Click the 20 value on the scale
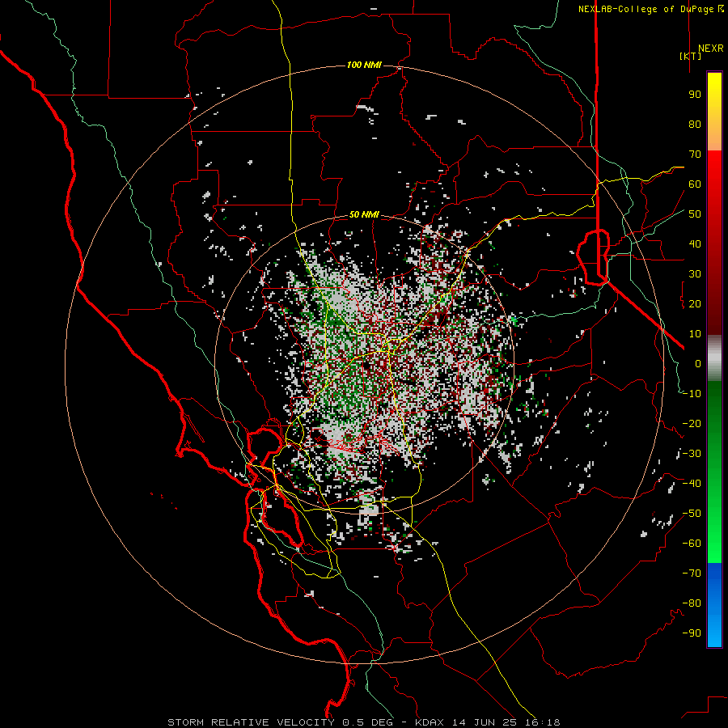The height and width of the screenshot is (728, 728). click(x=695, y=304)
